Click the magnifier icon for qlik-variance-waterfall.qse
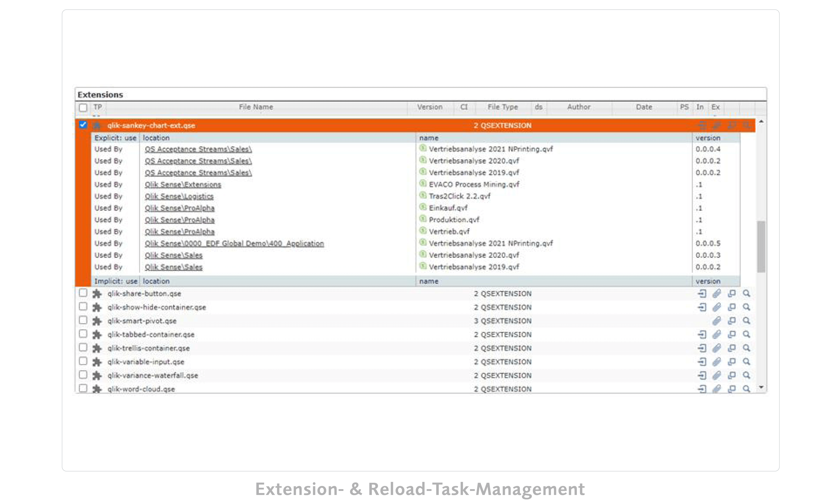This screenshot has width=840, height=504. pos(746,375)
